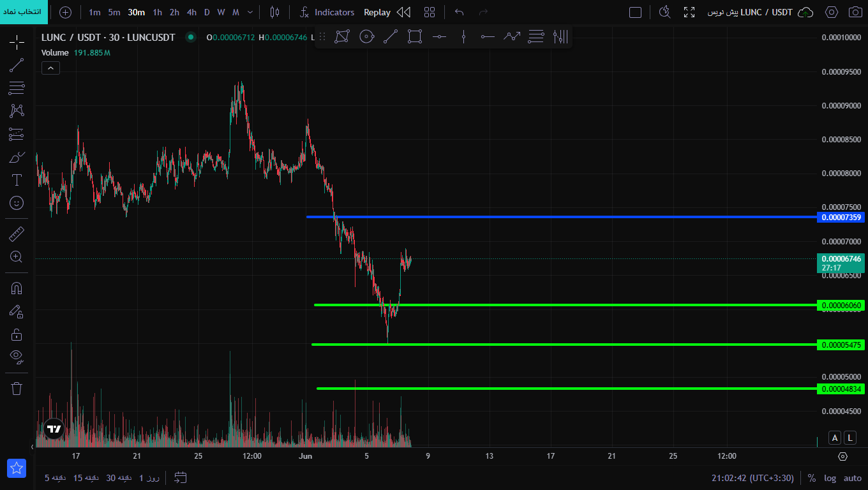Image resolution: width=868 pixels, height=490 pixels.
Task: Select the circle tool in floating toolbar
Action: [366, 37]
